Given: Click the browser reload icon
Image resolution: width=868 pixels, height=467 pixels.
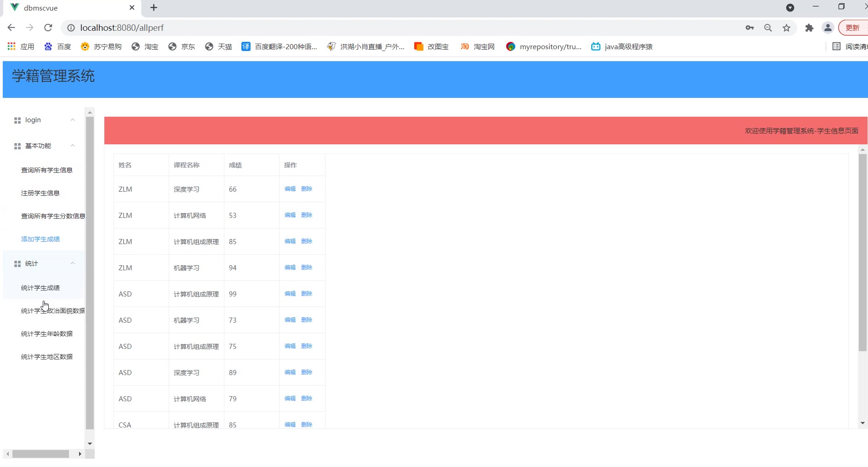Looking at the screenshot, I should tap(48, 28).
